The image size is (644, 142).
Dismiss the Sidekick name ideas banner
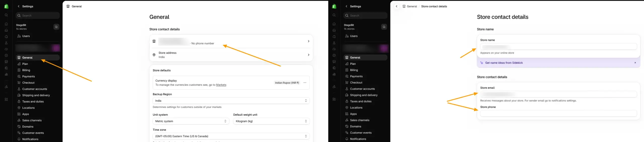pos(635,63)
